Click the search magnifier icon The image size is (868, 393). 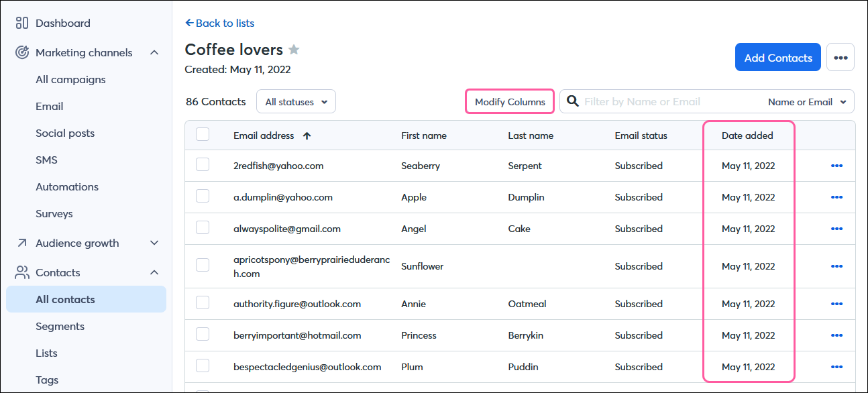click(573, 101)
